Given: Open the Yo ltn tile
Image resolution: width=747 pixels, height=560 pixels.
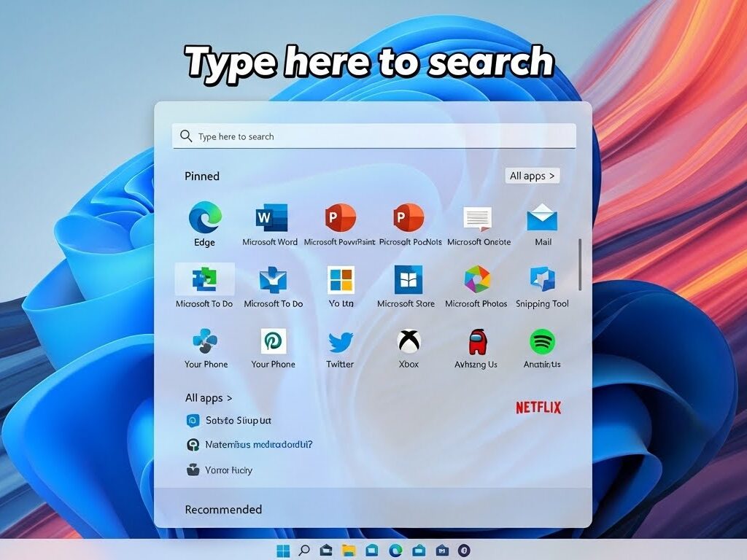Looking at the screenshot, I should (x=341, y=286).
